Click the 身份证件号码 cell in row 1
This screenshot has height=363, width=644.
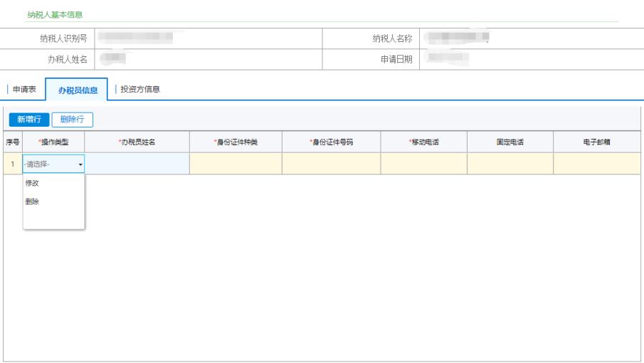click(331, 164)
